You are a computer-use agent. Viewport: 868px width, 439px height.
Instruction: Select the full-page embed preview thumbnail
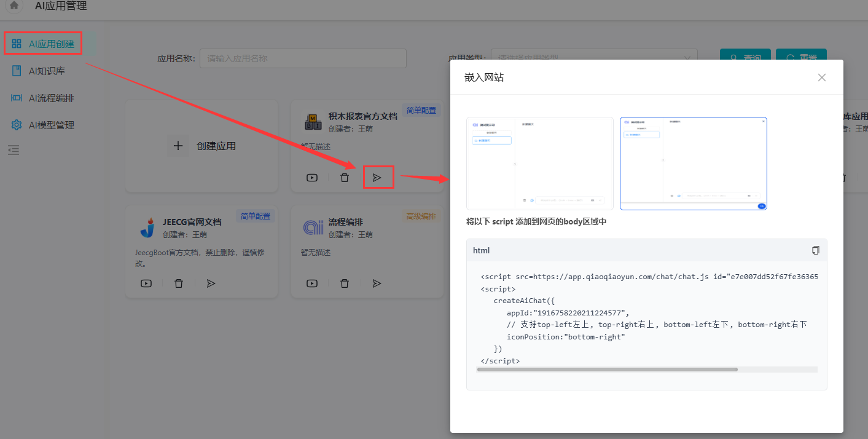point(540,164)
